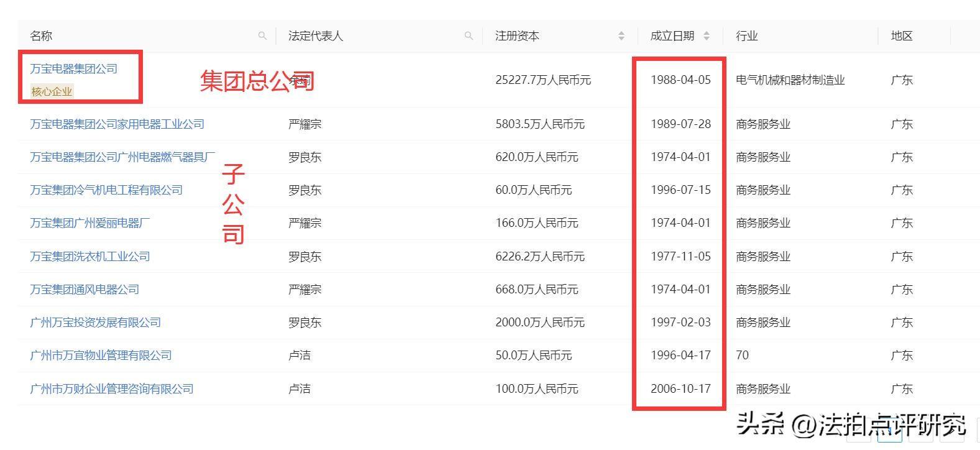Toggle the sort arrows for 成立日期 column
The image size is (980, 450).
(x=707, y=36)
